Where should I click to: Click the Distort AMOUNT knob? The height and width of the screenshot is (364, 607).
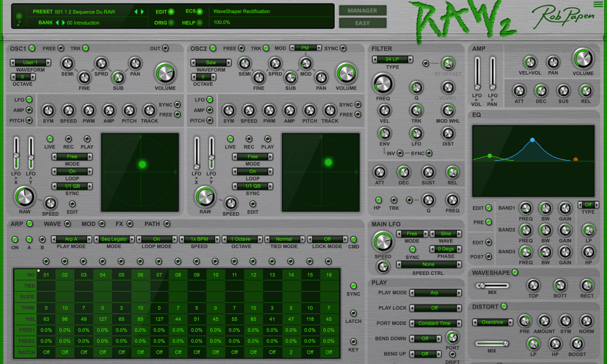(x=544, y=321)
